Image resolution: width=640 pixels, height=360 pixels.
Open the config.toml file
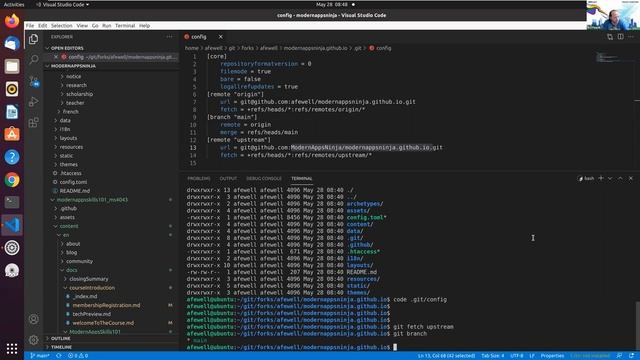(73, 182)
